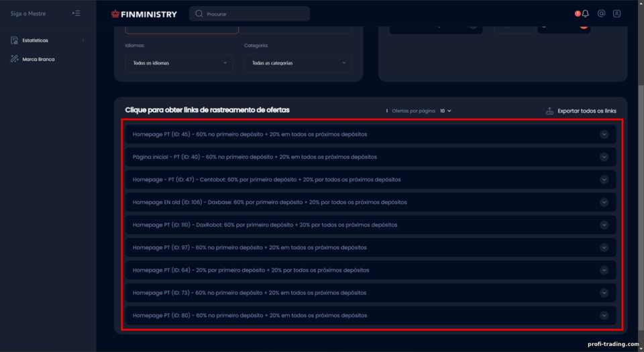Collapse the sidebar menu icon
Image resolution: width=644 pixels, height=352 pixels.
click(76, 13)
